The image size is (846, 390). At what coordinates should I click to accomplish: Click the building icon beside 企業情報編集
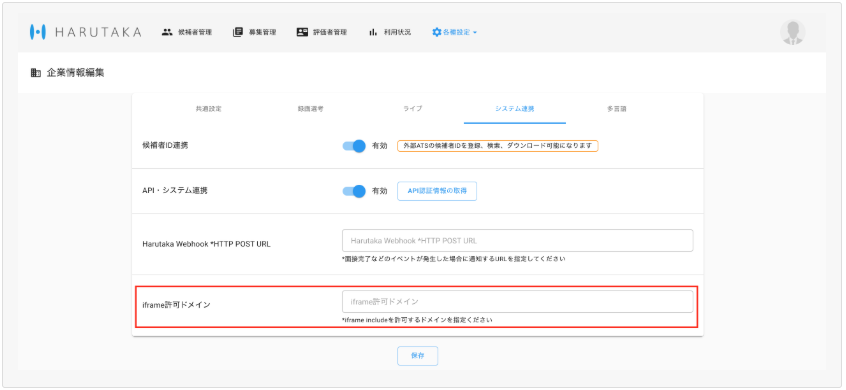click(36, 72)
